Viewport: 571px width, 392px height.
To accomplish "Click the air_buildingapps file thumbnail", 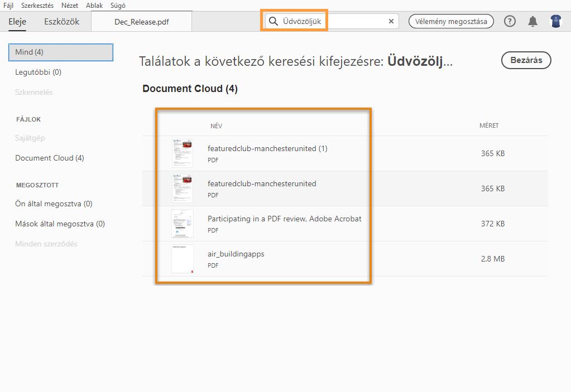I will tap(182, 259).
